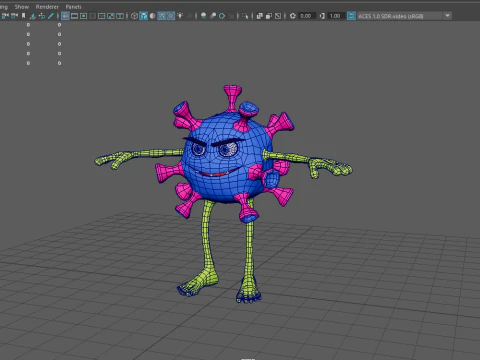Open the Show menu

[22, 7]
